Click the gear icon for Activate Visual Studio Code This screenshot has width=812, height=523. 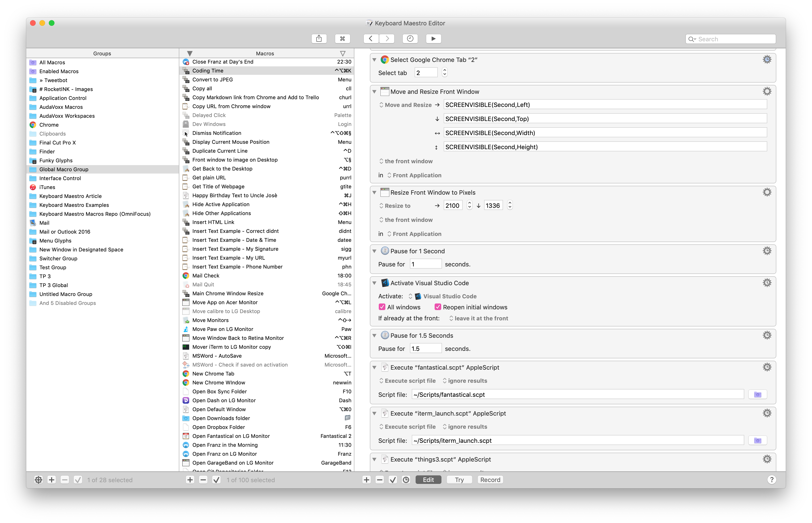tap(767, 283)
